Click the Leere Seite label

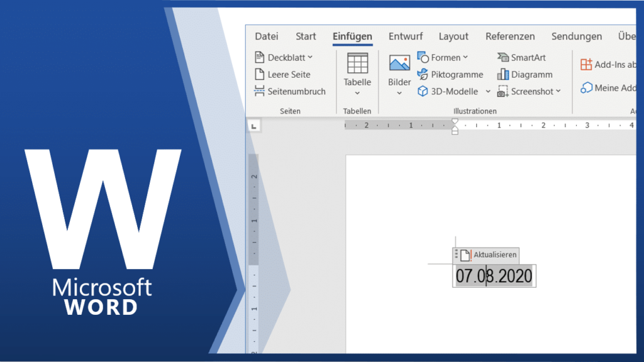(x=289, y=75)
